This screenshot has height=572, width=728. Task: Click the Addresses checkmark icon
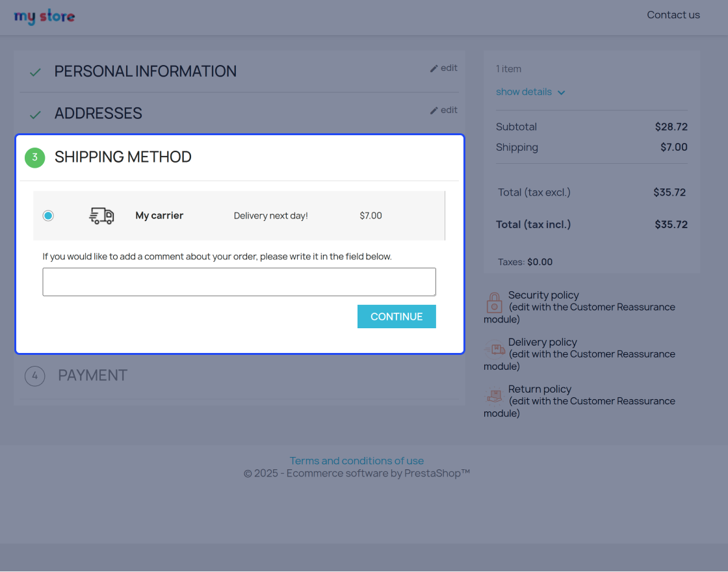tap(35, 114)
